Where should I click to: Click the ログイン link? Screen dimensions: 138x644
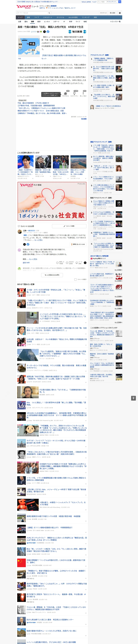(42, 8)
